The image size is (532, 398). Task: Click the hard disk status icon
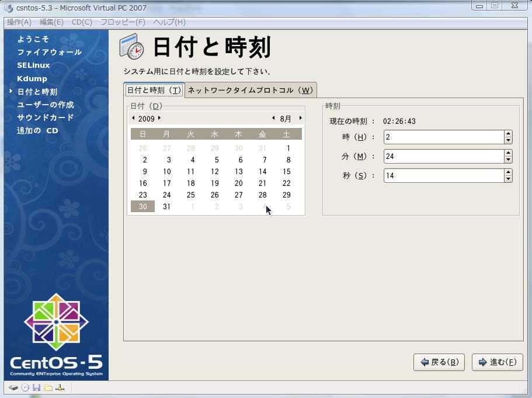[x=13, y=387]
